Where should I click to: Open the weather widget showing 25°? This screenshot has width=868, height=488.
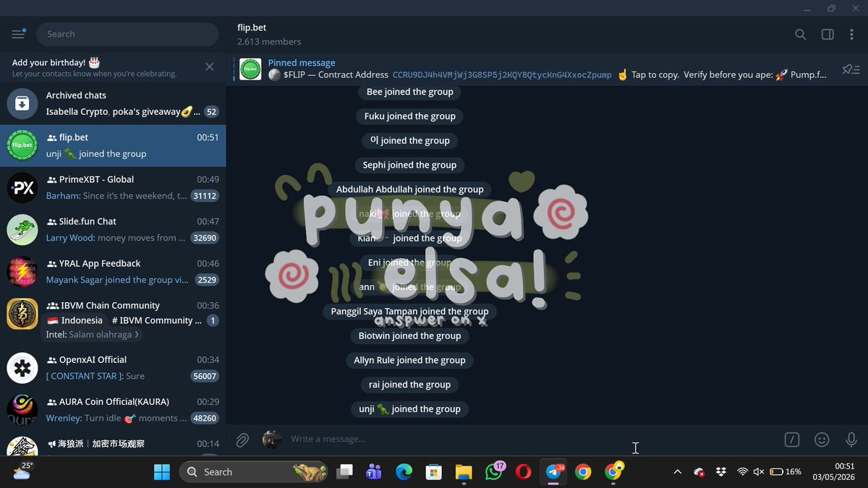coord(22,471)
